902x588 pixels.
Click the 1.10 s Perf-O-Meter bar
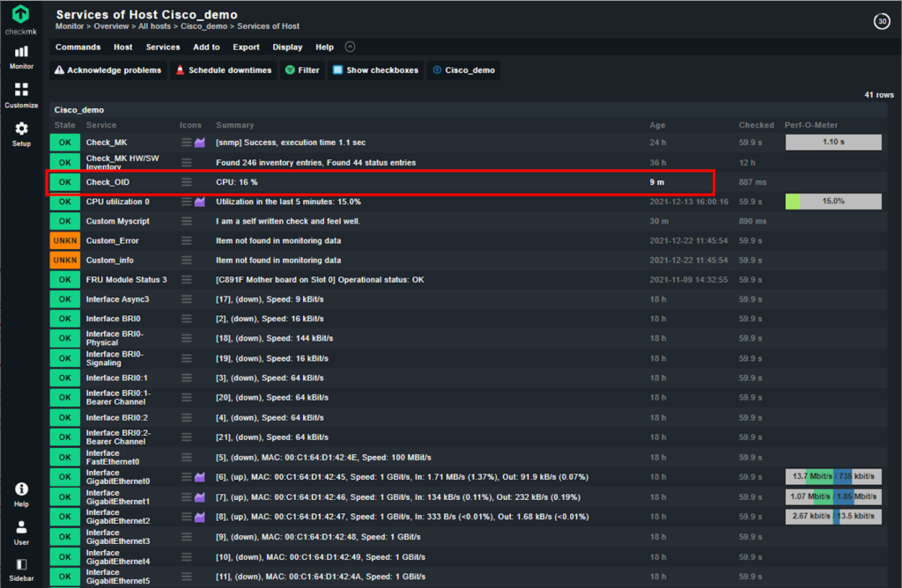pyautogui.click(x=833, y=142)
